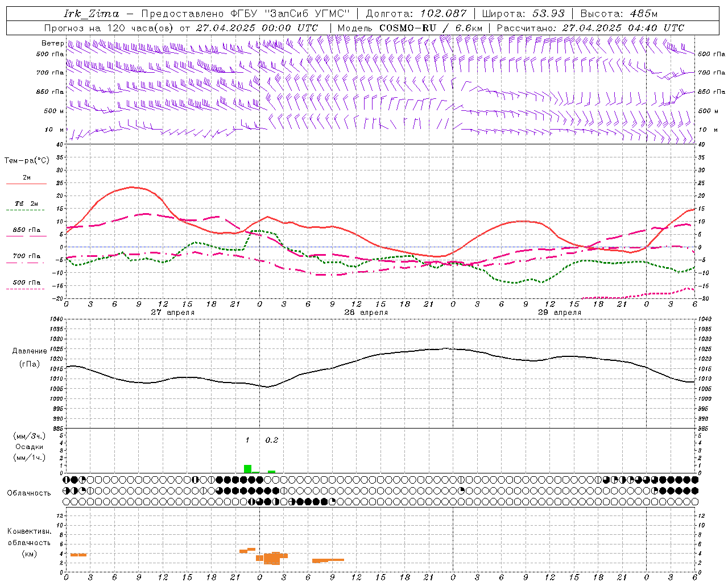728x582 pixels.
Task: Click the "(мм/1ч.)" precipitation unit label
Action: (29, 458)
